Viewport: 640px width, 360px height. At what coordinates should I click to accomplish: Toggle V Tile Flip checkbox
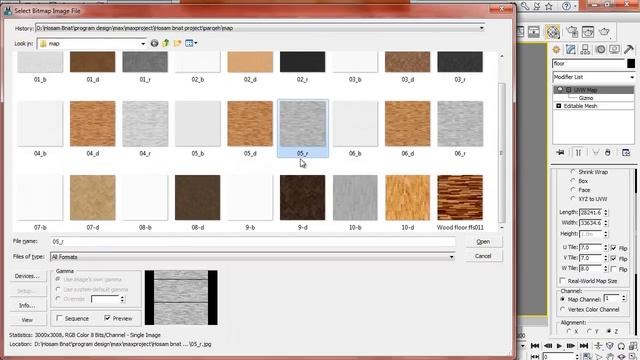coord(613,258)
